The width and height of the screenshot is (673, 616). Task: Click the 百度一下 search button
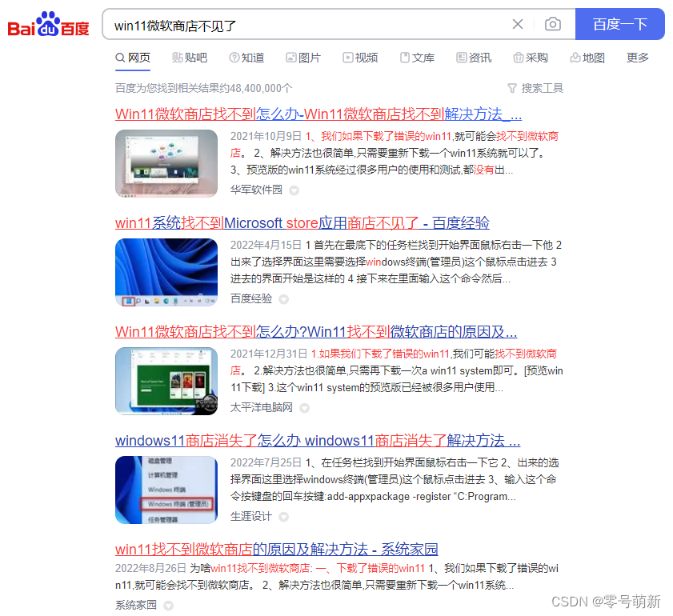619,24
